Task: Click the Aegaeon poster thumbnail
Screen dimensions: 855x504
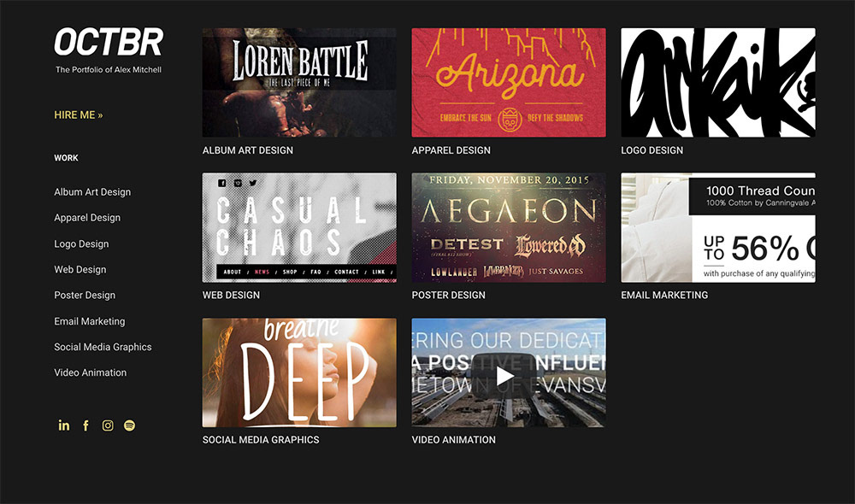Action: pyautogui.click(x=509, y=227)
